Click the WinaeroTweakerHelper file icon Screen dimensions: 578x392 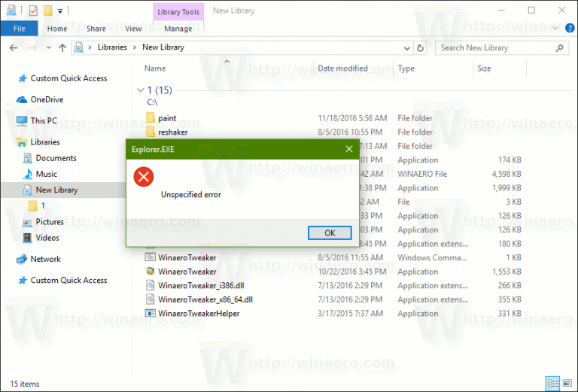coord(150,314)
